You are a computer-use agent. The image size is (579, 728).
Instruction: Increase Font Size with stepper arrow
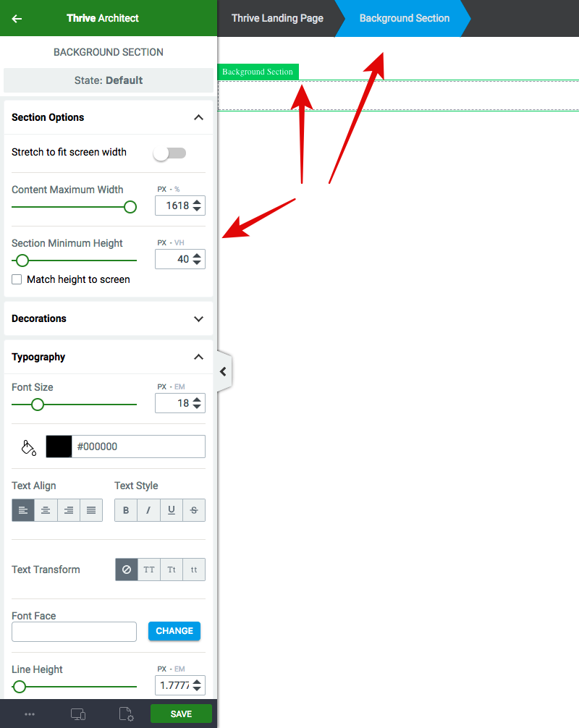197,399
